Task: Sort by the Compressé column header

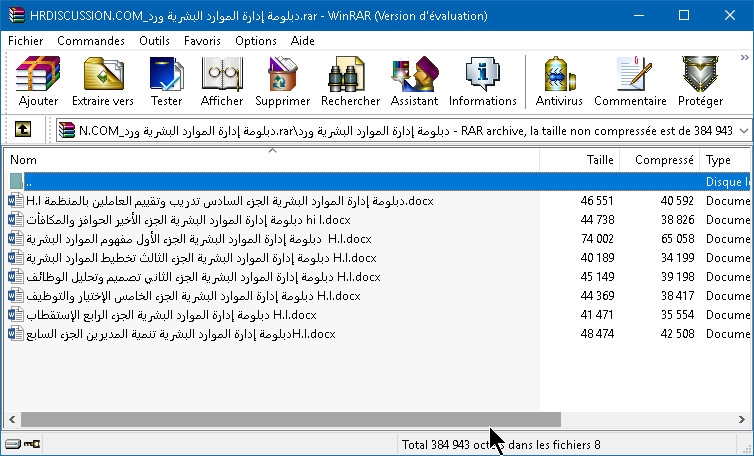Action: coord(659,160)
